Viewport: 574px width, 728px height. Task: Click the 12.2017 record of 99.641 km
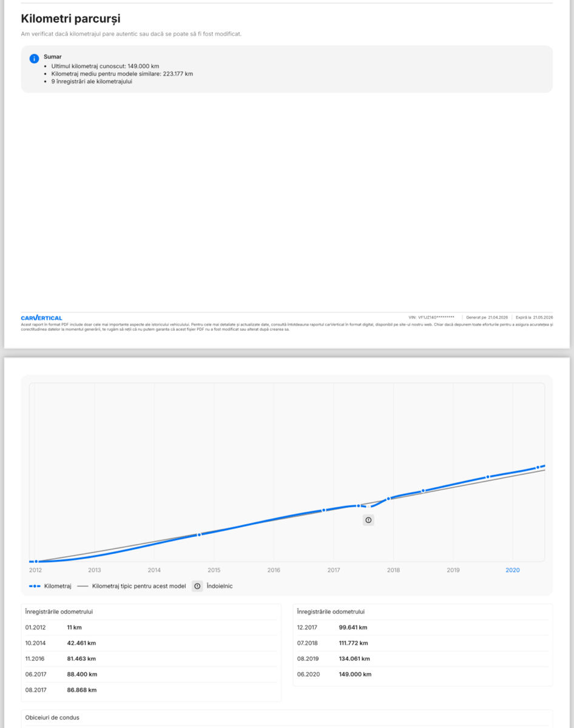(x=423, y=627)
